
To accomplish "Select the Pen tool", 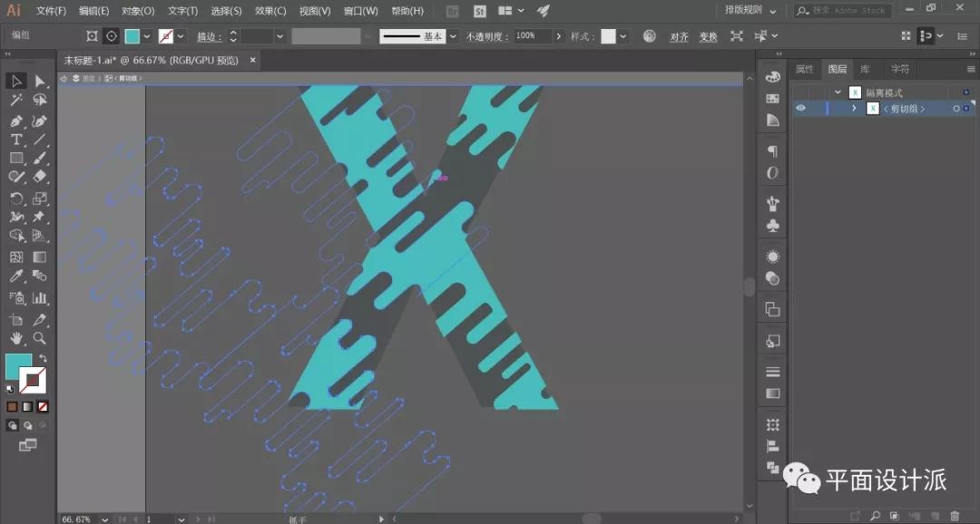I will tap(16, 121).
